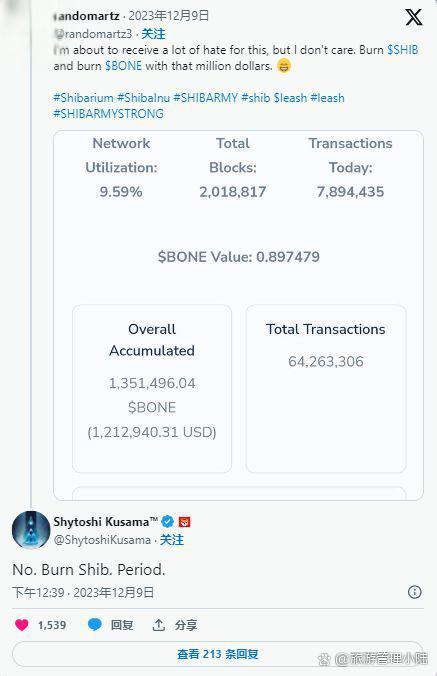The height and width of the screenshot is (676, 437).
Task: Open the #leash hashtag link
Action: point(328,97)
